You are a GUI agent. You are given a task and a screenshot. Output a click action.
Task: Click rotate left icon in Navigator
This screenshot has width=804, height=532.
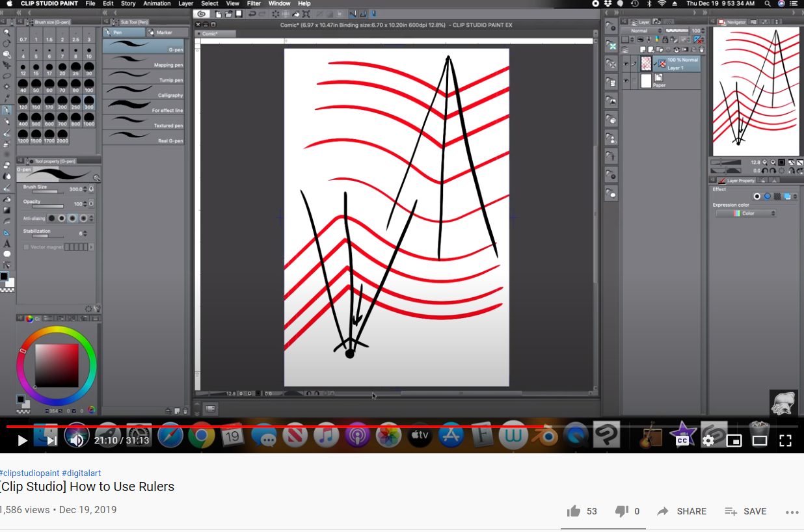point(766,170)
